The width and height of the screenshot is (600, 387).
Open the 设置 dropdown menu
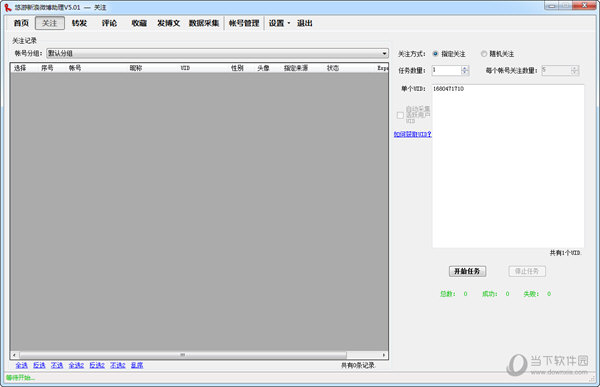279,23
